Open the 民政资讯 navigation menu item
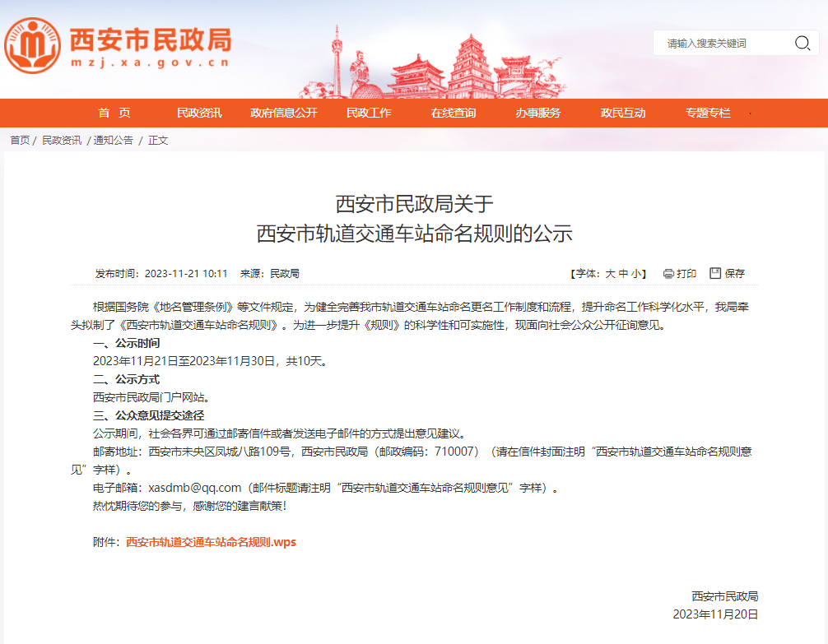This screenshot has width=828, height=644. coord(199,113)
